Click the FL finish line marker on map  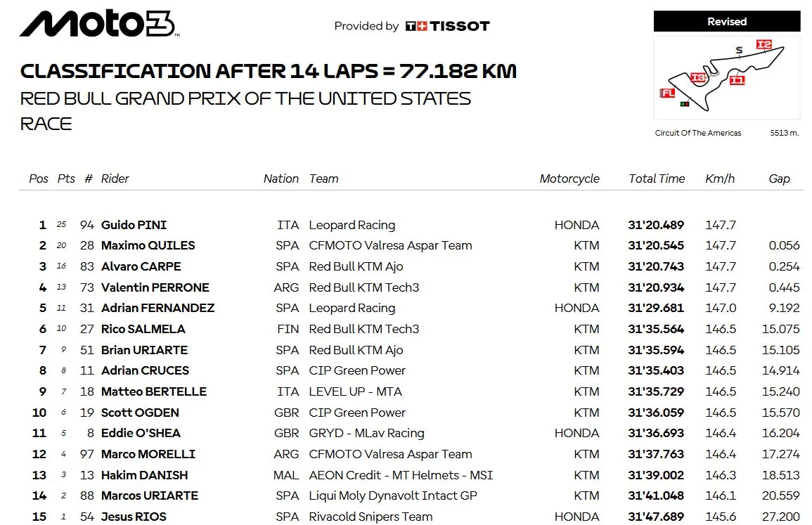click(667, 93)
